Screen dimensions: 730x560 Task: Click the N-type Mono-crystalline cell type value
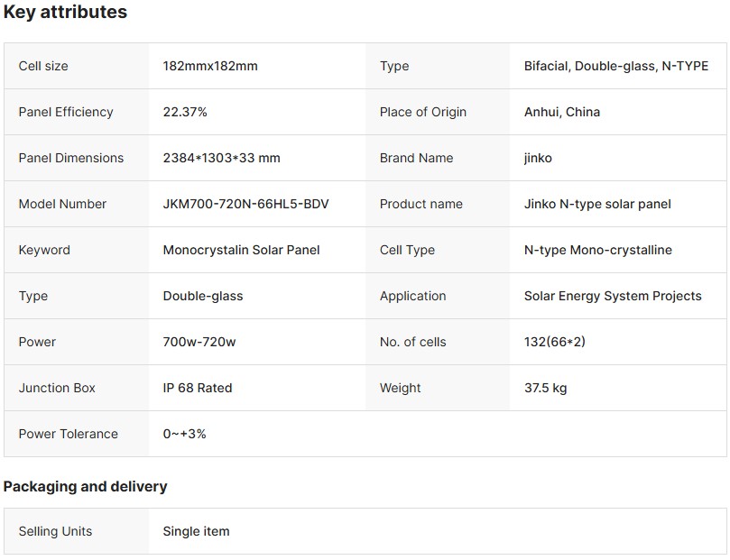598,250
